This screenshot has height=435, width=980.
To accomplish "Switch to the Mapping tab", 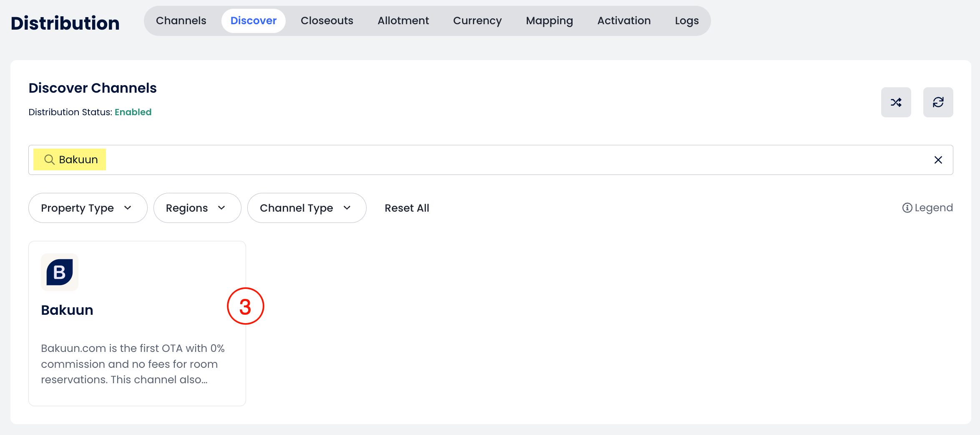I will 549,20.
